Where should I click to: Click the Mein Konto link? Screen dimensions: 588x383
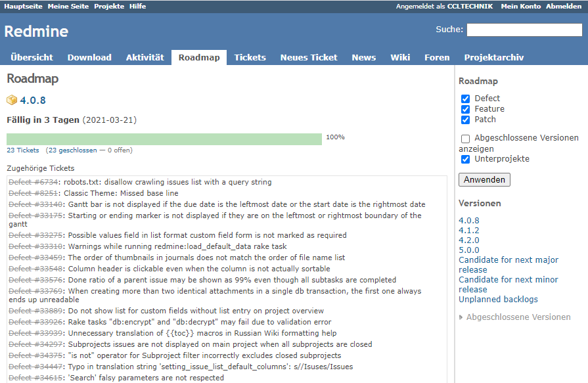click(x=520, y=6)
